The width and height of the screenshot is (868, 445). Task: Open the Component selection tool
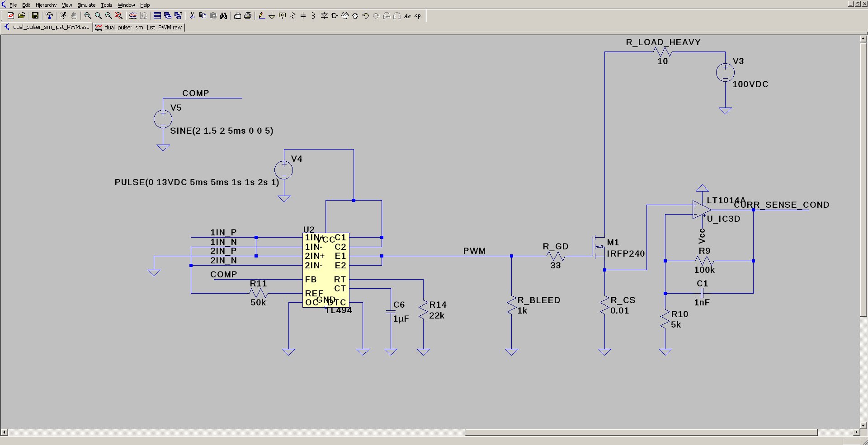pyautogui.click(x=334, y=16)
